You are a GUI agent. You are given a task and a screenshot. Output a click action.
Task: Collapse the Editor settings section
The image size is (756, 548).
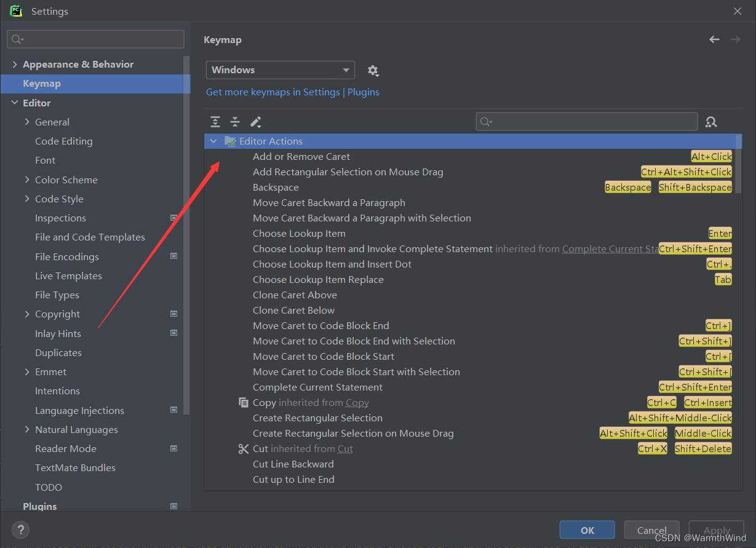coord(15,103)
